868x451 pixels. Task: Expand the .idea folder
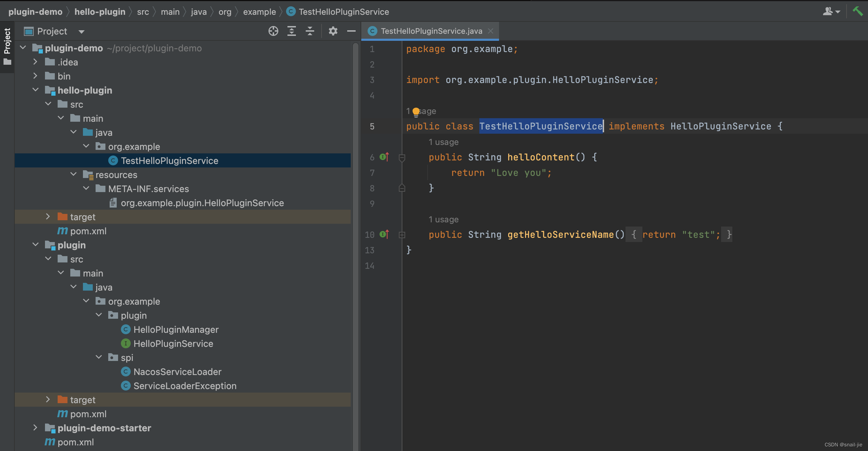(35, 62)
